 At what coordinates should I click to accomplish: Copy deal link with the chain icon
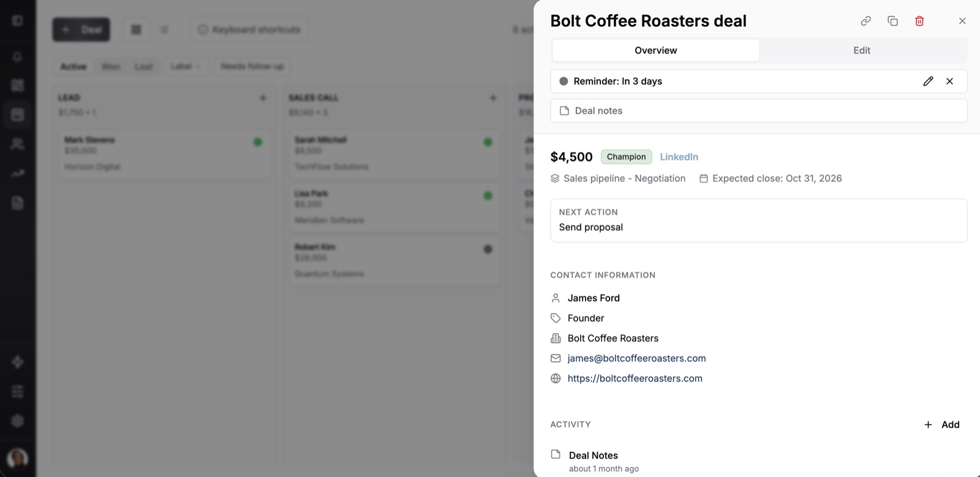coord(865,21)
